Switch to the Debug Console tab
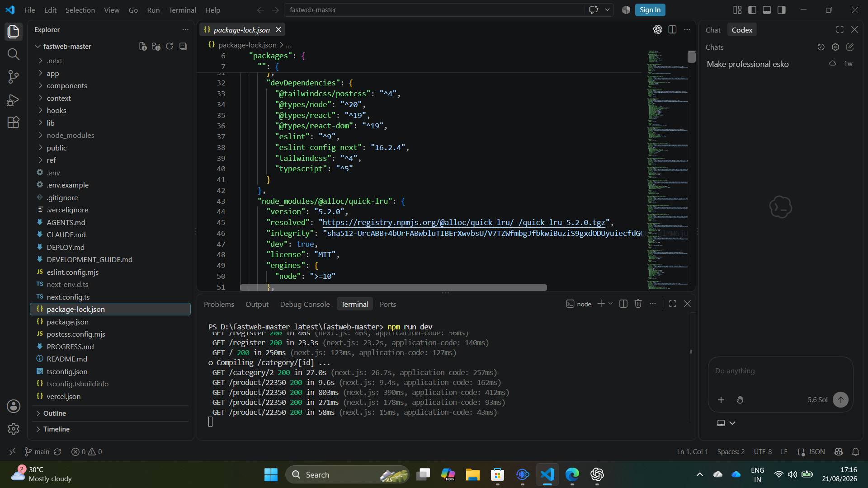 [x=305, y=304]
